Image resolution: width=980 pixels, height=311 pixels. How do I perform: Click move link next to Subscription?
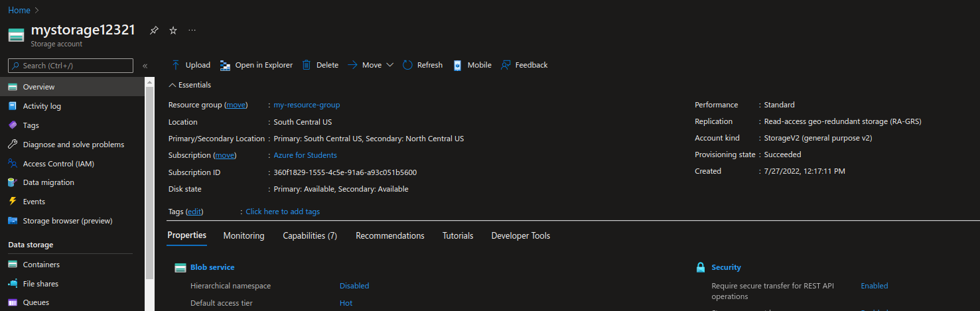225,155
